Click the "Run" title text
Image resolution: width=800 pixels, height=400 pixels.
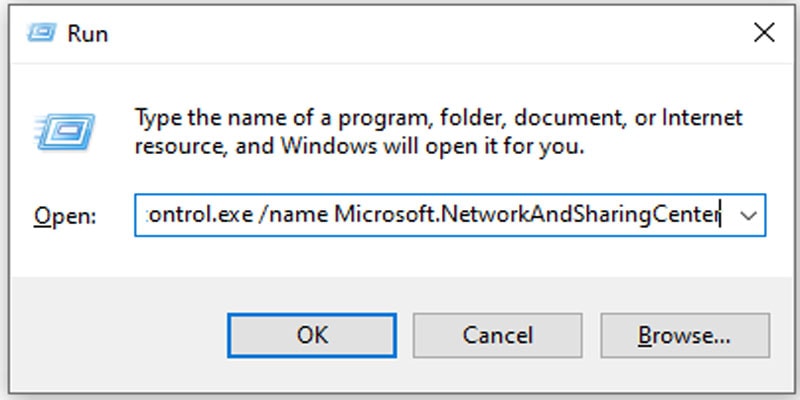[x=88, y=34]
